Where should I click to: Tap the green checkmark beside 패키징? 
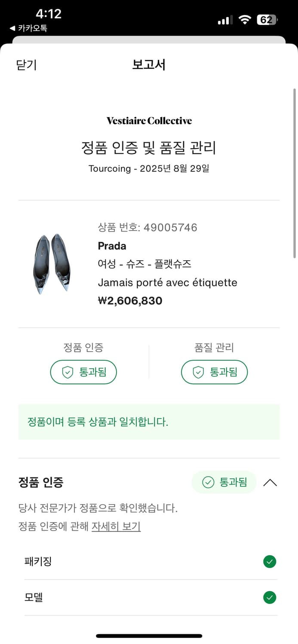270,562
